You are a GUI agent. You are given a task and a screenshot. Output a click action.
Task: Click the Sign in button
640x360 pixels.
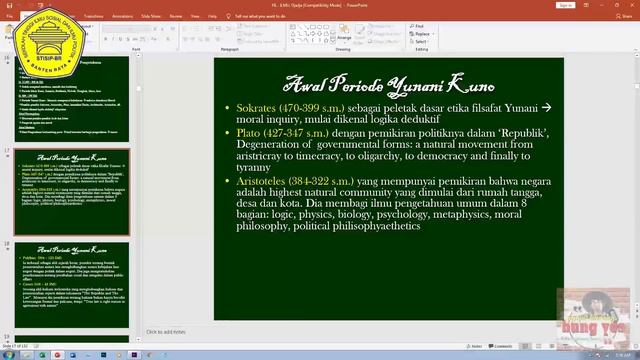[565, 5]
